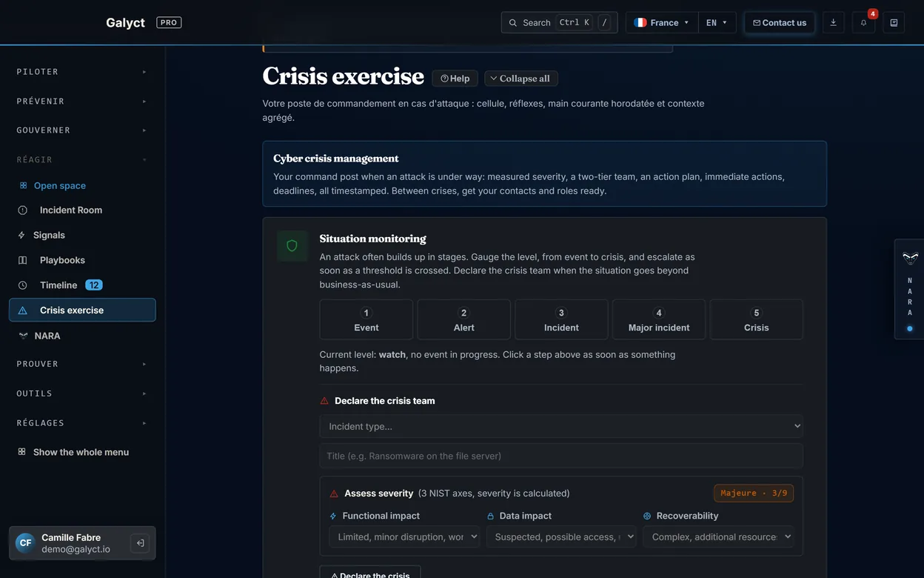Select Crisis exercise in the sidebar
This screenshot has width=924, height=578.
pyautogui.click(x=82, y=310)
